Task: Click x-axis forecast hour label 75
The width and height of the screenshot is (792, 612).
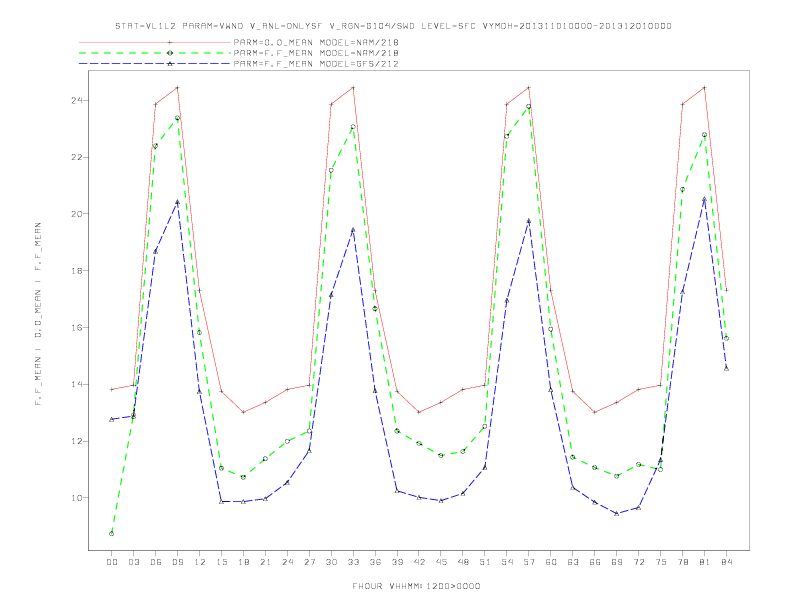Action: (661, 562)
